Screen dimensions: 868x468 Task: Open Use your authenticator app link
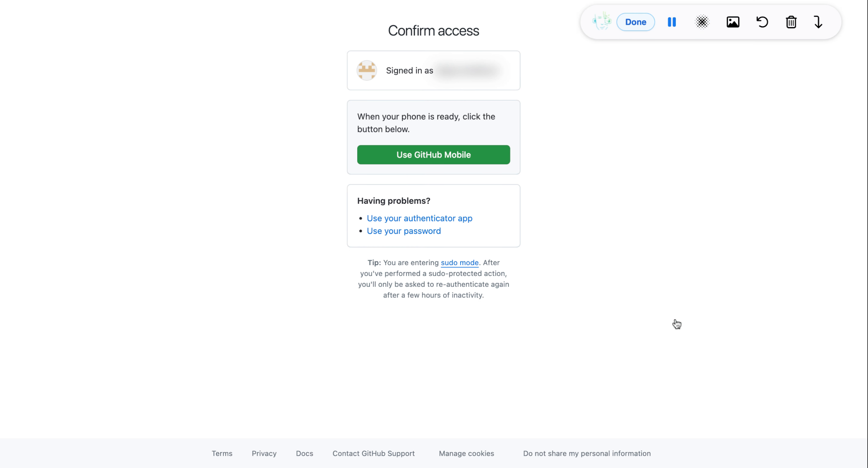point(420,218)
